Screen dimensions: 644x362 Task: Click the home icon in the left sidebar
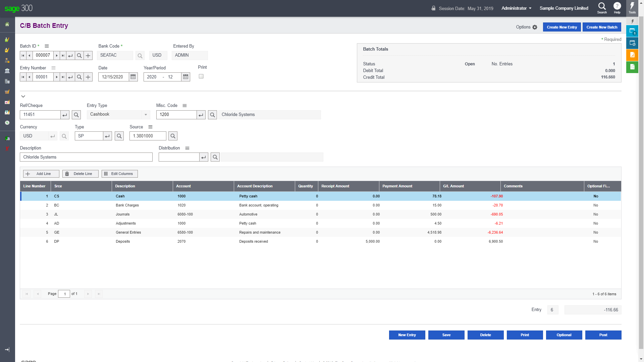coord(7,24)
